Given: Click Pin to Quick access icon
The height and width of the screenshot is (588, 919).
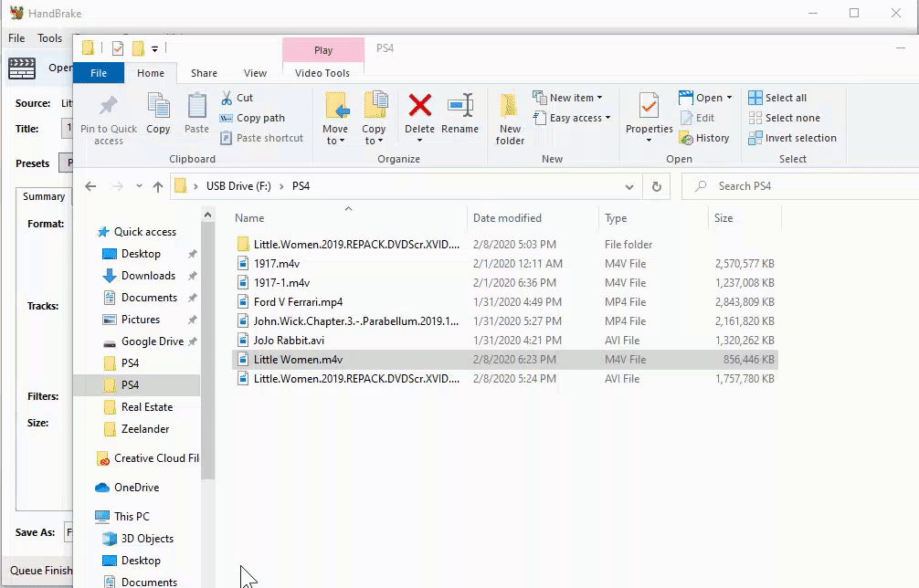Looking at the screenshot, I should pyautogui.click(x=108, y=106).
